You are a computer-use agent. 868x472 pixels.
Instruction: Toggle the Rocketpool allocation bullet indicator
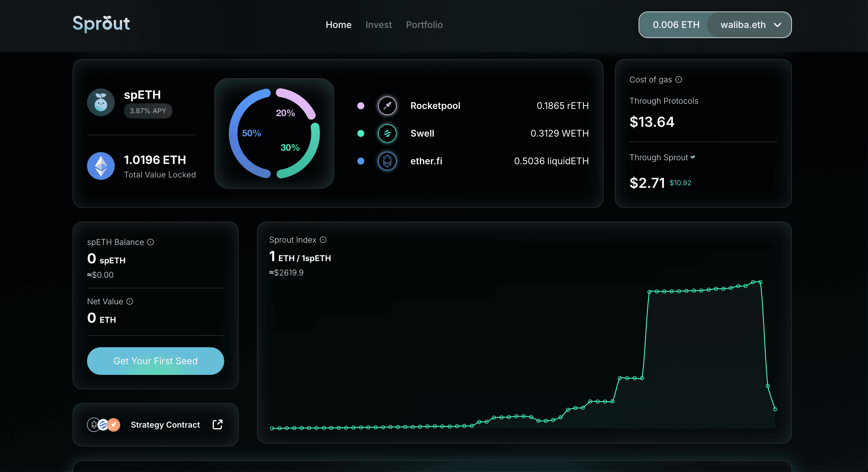tap(361, 105)
